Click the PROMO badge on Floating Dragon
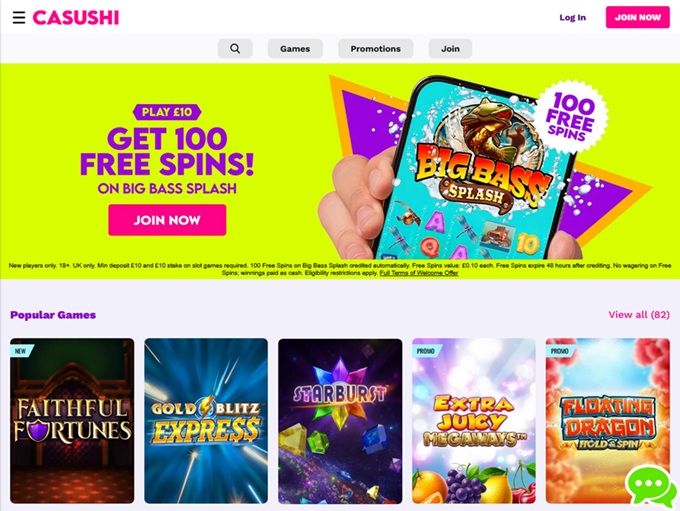Viewport: 680px width, 511px height. coord(560,350)
